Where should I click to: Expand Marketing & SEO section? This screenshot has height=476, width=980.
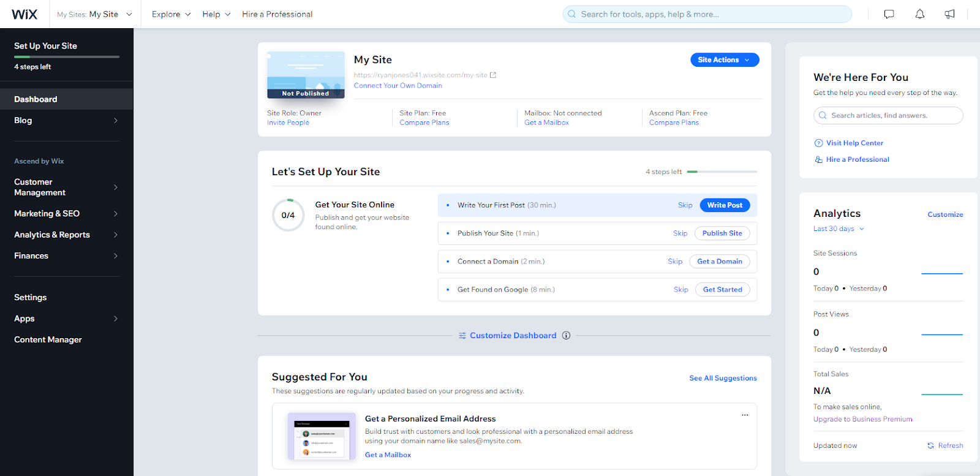(66, 214)
